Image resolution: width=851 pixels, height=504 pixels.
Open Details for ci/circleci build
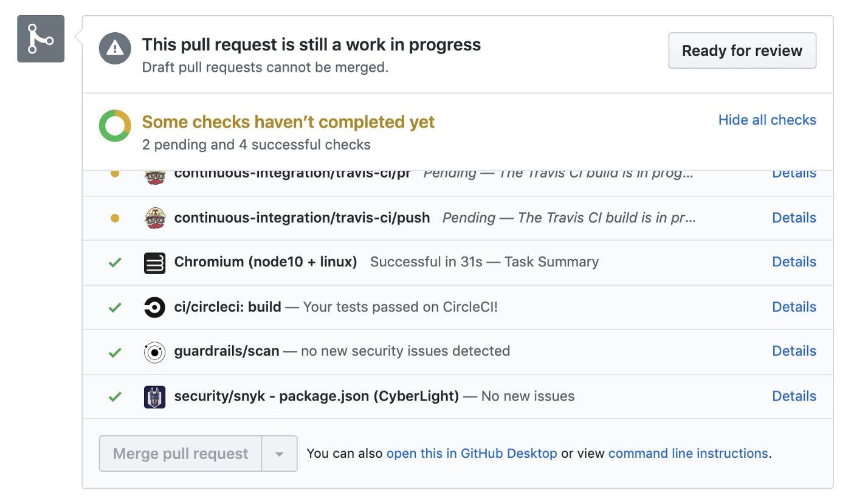point(794,307)
